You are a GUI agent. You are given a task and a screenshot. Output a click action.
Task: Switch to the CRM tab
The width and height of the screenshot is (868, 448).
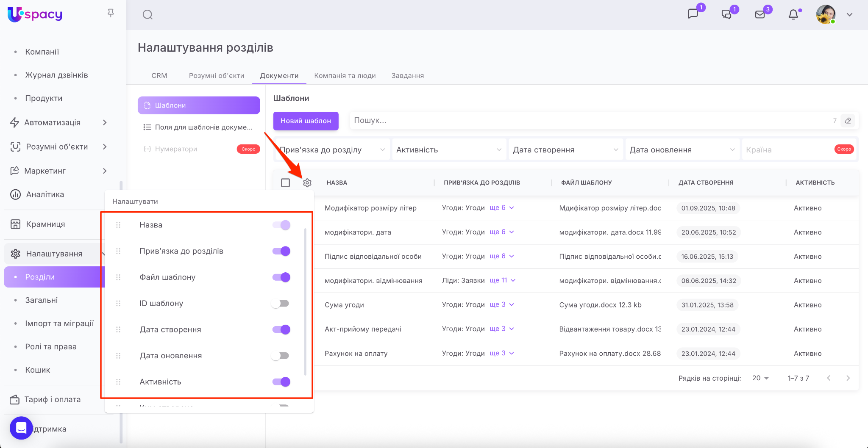click(x=159, y=75)
